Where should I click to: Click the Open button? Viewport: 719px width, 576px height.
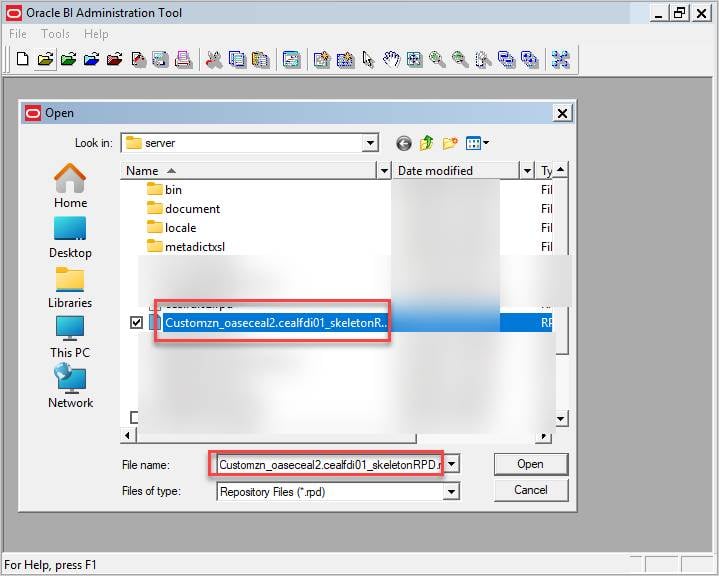tap(531, 464)
